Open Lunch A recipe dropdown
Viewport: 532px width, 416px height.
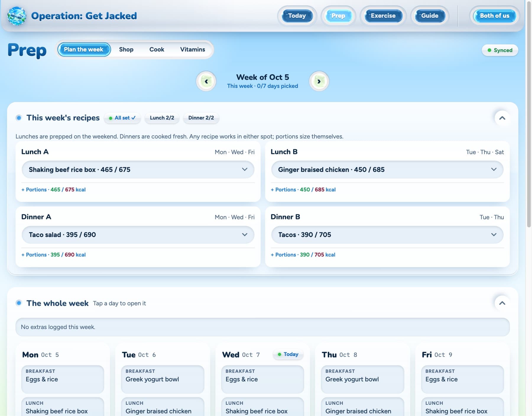[138, 170]
